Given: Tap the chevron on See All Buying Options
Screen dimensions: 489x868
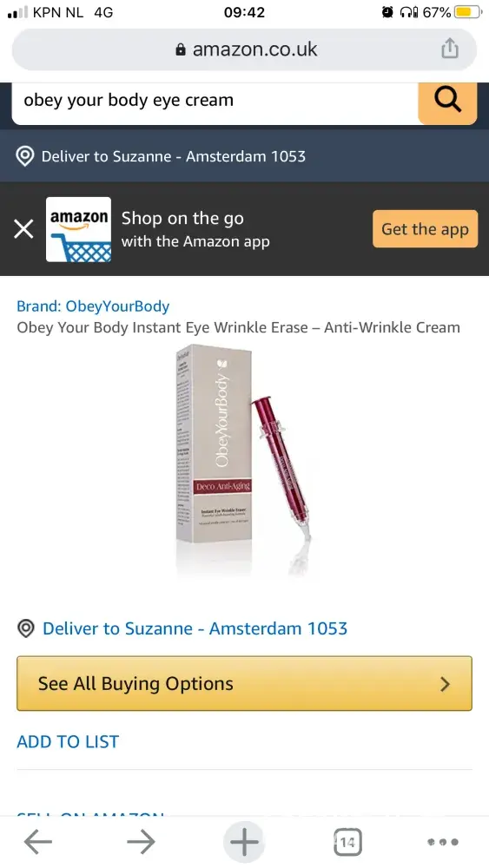Looking at the screenshot, I should [445, 685].
